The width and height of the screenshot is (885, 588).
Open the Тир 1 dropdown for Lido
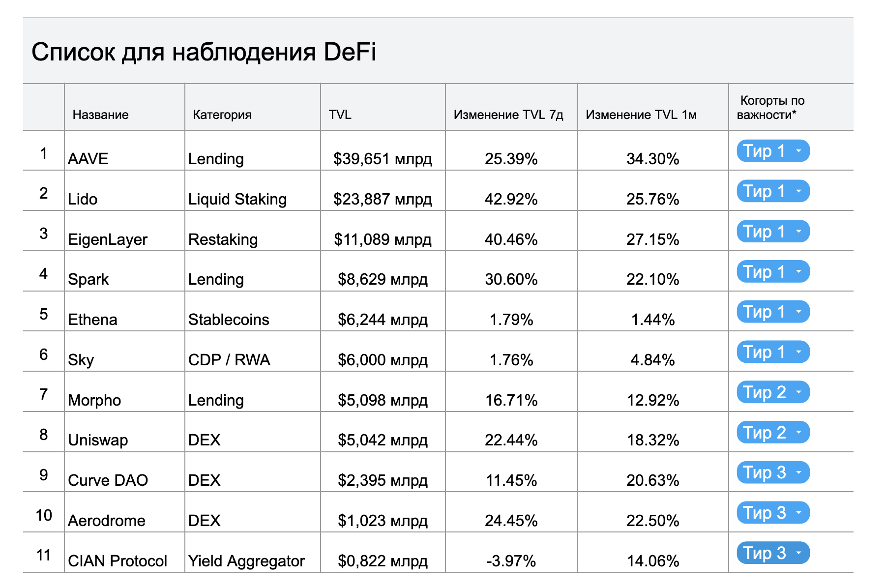772,191
